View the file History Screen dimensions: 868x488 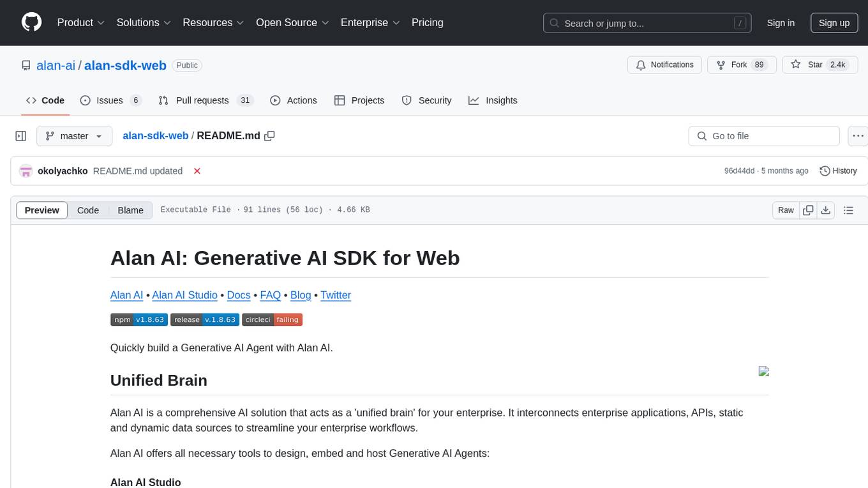pyautogui.click(x=838, y=171)
